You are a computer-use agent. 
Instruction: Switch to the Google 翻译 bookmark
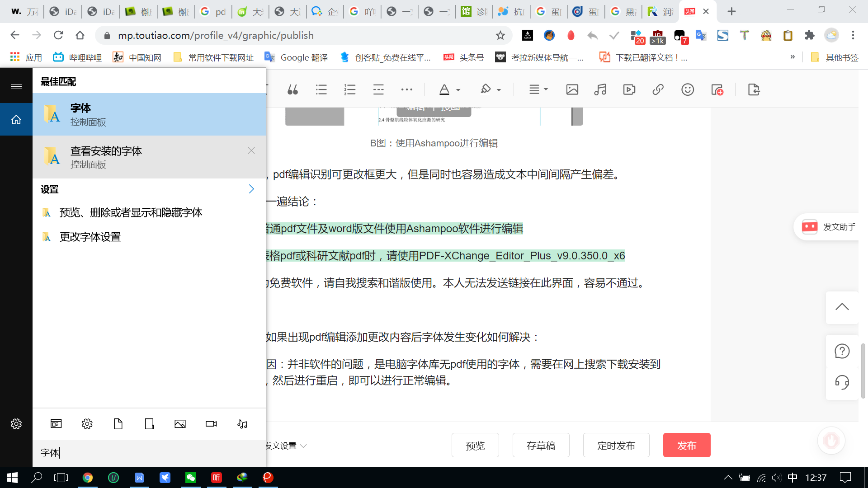[296, 57]
